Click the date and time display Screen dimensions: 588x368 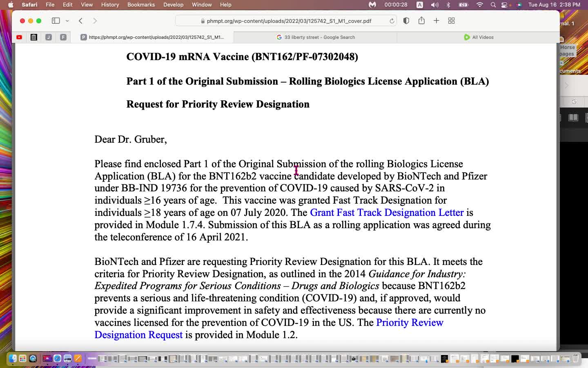pos(554,4)
